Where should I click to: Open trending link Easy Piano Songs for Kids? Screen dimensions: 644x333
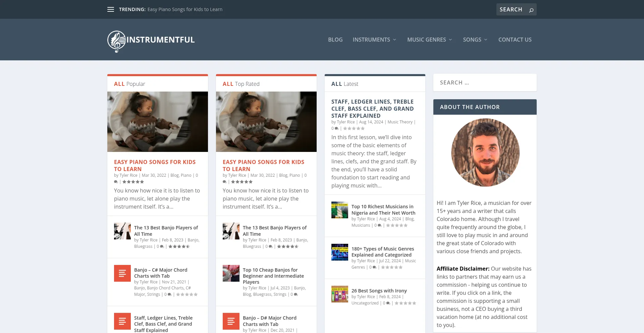pyautogui.click(x=185, y=9)
